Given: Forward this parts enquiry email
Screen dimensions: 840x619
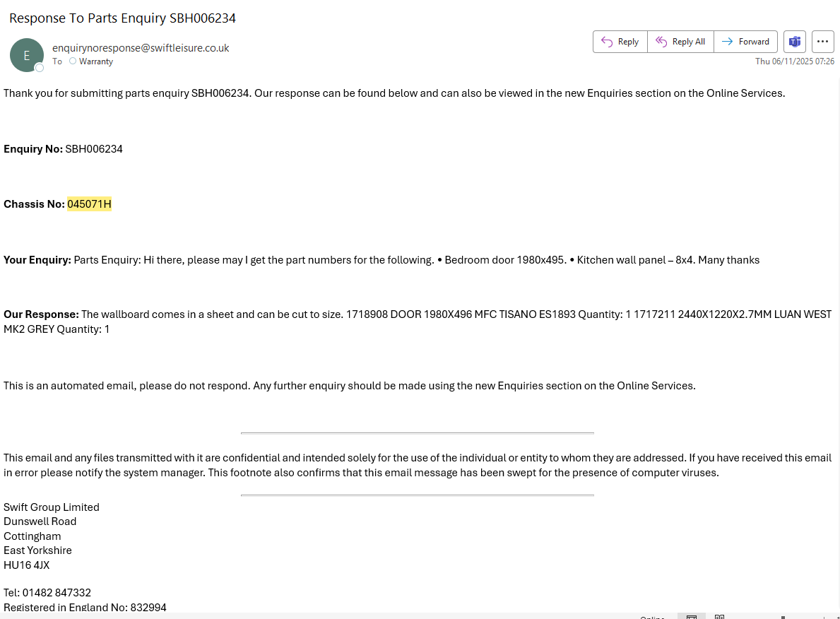Looking at the screenshot, I should pyautogui.click(x=745, y=42).
